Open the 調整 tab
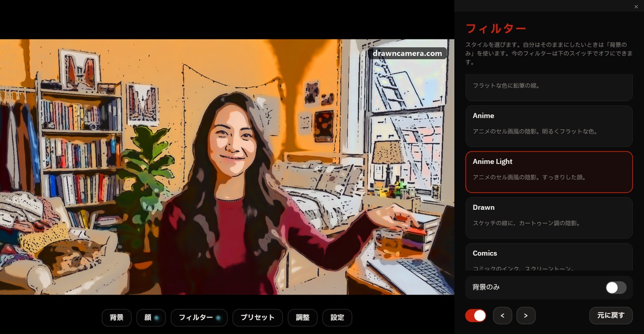 coord(302,317)
